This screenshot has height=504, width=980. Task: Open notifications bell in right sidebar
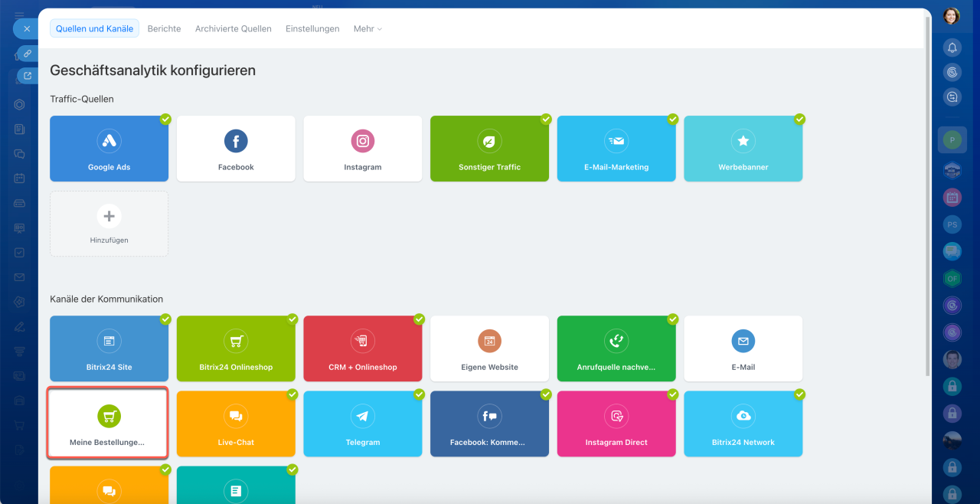click(x=952, y=47)
